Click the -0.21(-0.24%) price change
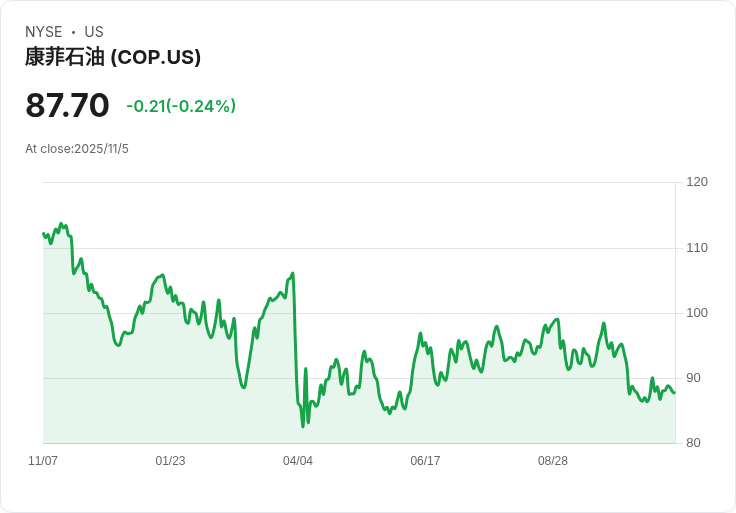This screenshot has height=513, width=736. (x=181, y=106)
